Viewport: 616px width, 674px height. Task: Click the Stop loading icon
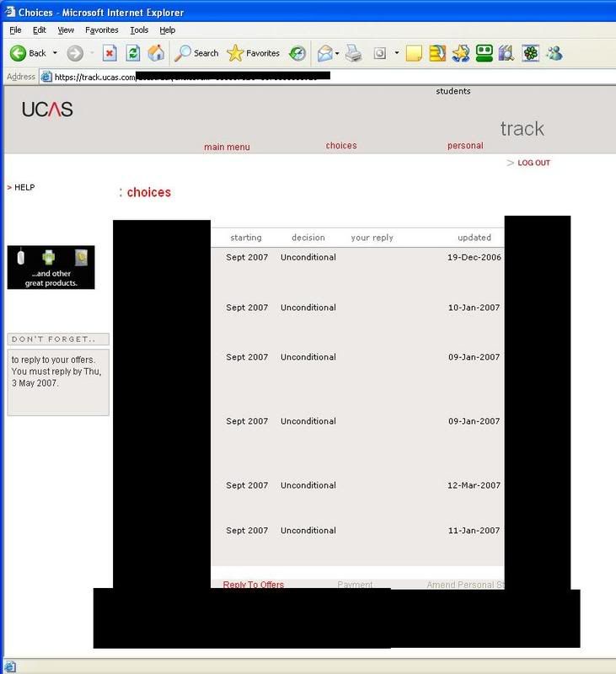pos(110,53)
